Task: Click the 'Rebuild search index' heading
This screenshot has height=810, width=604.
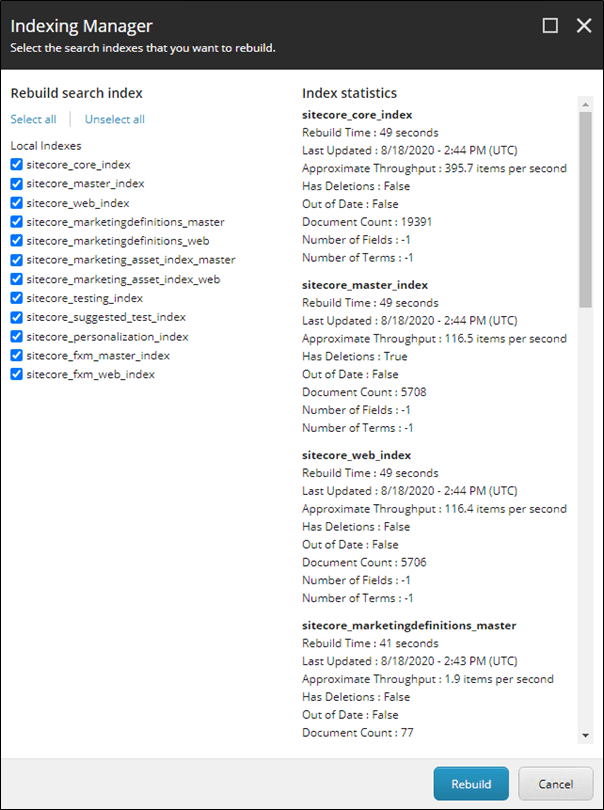Action: tap(76, 94)
